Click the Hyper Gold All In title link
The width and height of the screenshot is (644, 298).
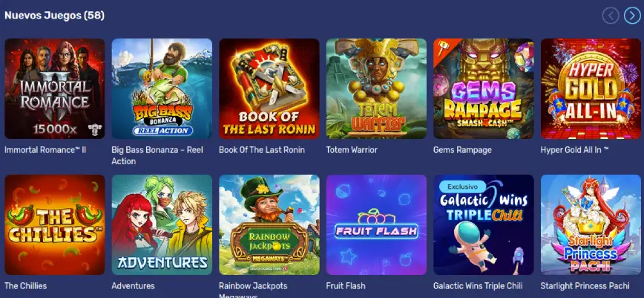pos(574,150)
